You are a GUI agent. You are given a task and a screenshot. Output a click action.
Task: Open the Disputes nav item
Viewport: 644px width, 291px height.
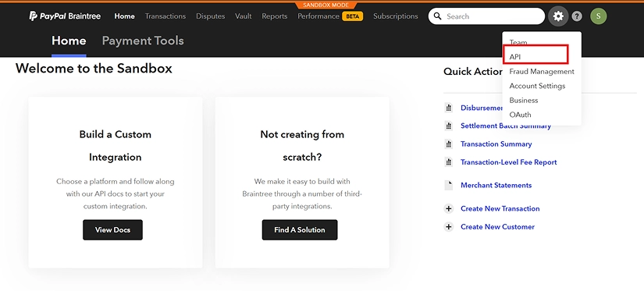pyautogui.click(x=210, y=16)
